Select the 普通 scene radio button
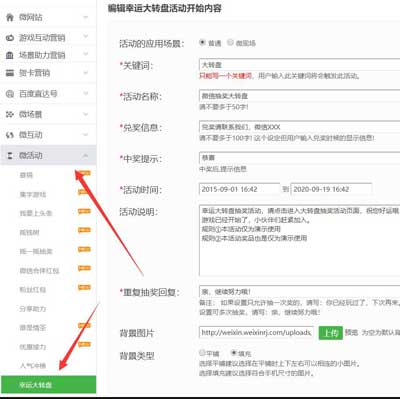This screenshot has height=399, width=400. coord(202,42)
